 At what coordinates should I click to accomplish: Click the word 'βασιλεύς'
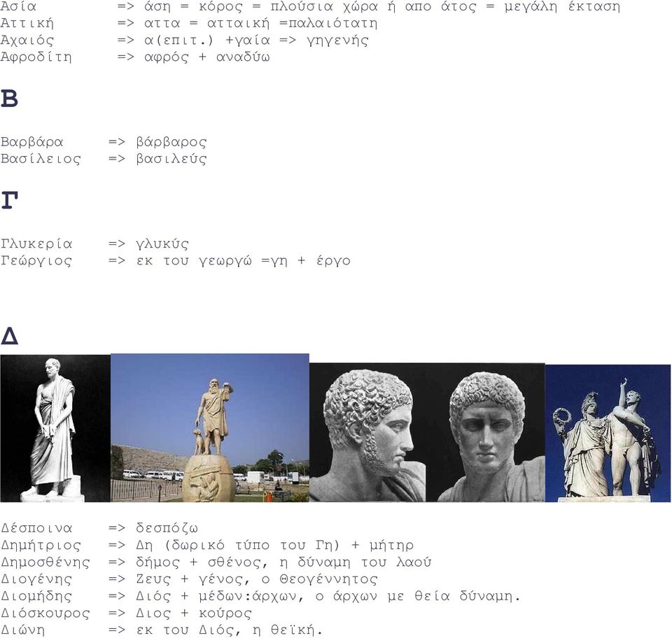(x=171, y=159)
